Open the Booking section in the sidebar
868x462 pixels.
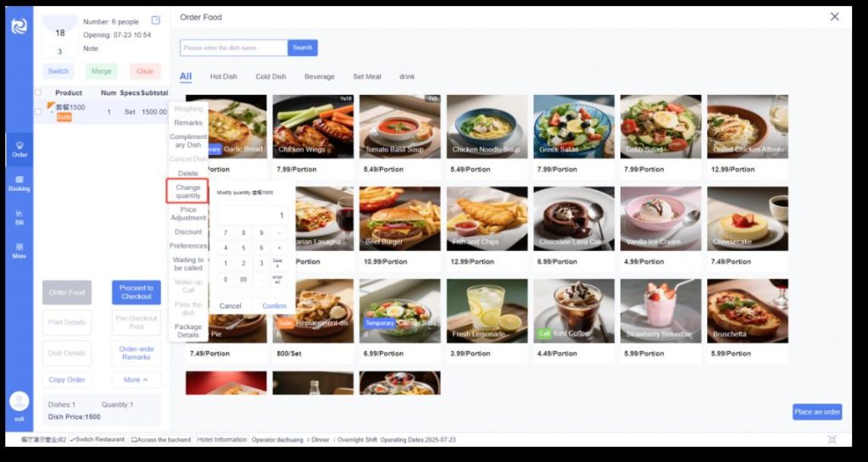(x=19, y=184)
